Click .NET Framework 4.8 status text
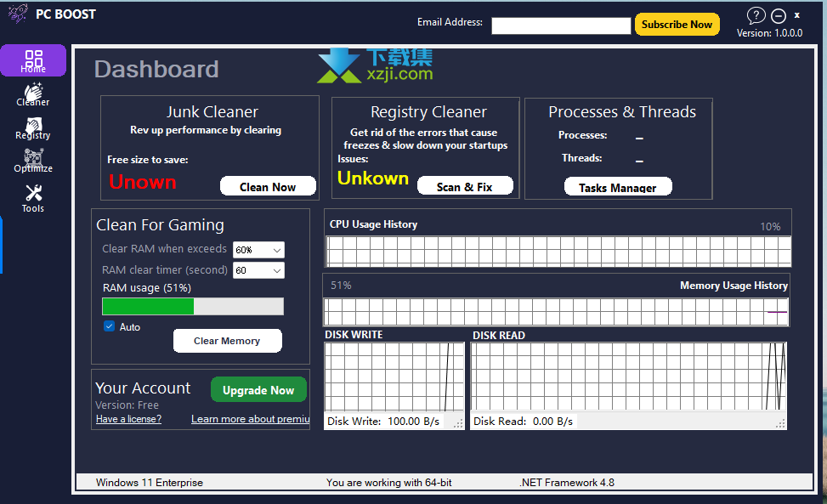This screenshot has width=827, height=504. pyautogui.click(x=567, y=483)
